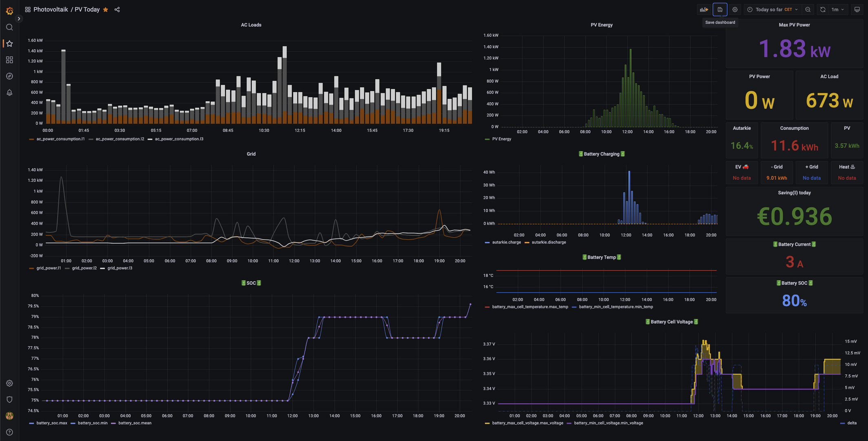Viewport: 868px width, 441px height.
Task: Open the 'Today so far' time range picker
Action: 773,9
